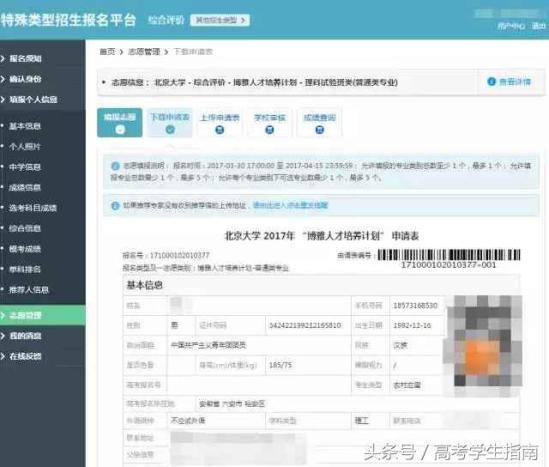Click the blue resend link in recommender notice
The height and width of the screenshot is (467, 549).
[290, 205]
